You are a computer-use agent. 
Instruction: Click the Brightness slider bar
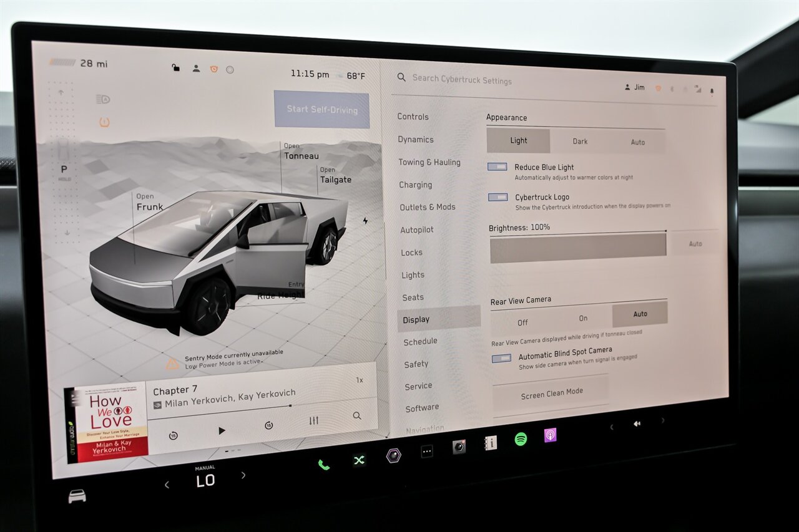click(578, 248)
